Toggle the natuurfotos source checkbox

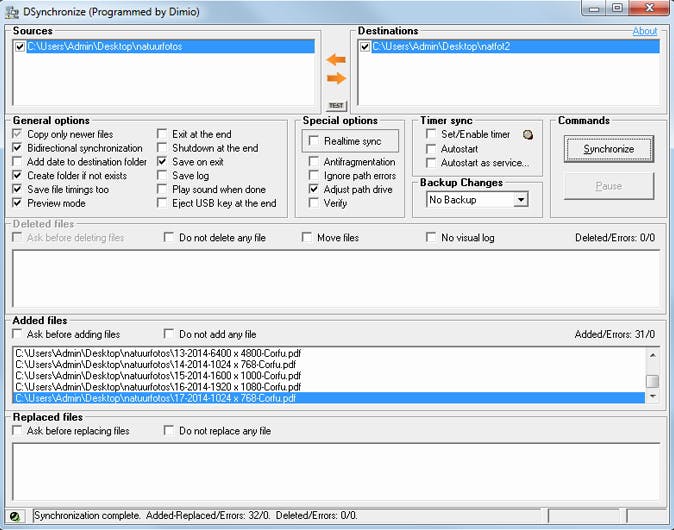pyautogui.click(x=20, y=46)
